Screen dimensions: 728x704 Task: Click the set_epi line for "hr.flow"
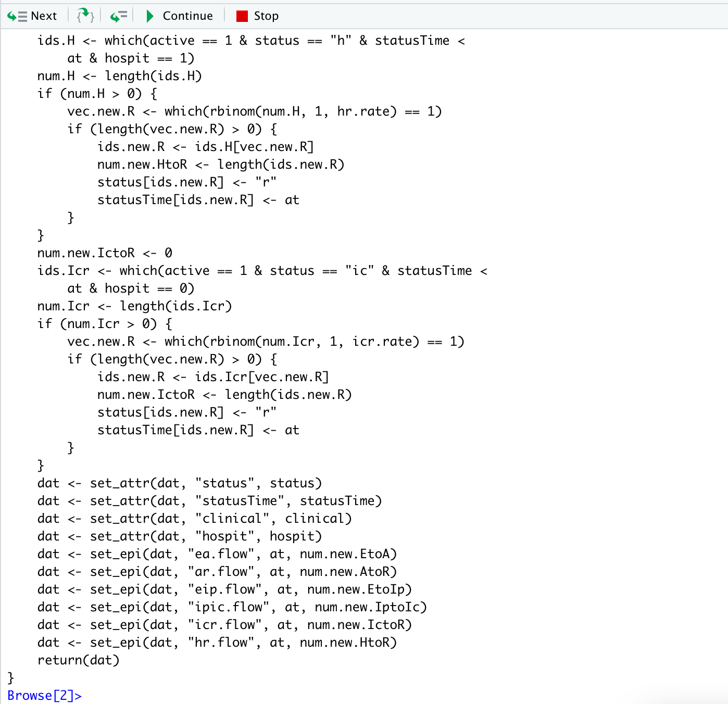[x=217, y=643]
